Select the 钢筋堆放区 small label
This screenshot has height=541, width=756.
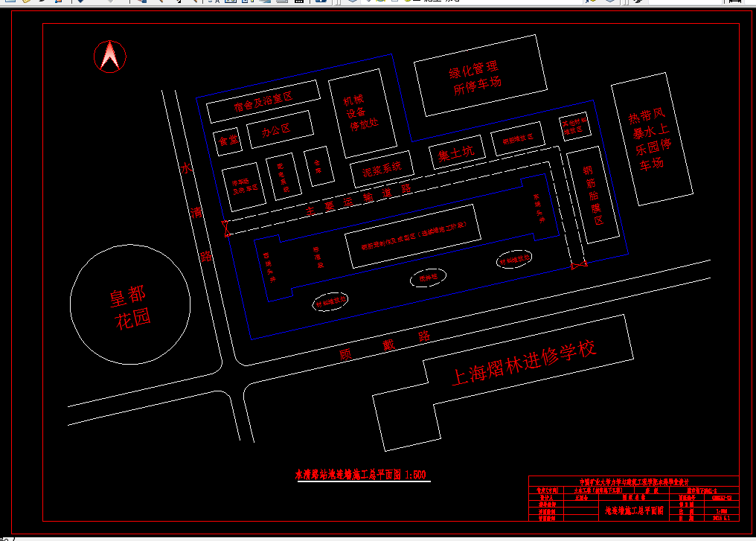point(518,139)
